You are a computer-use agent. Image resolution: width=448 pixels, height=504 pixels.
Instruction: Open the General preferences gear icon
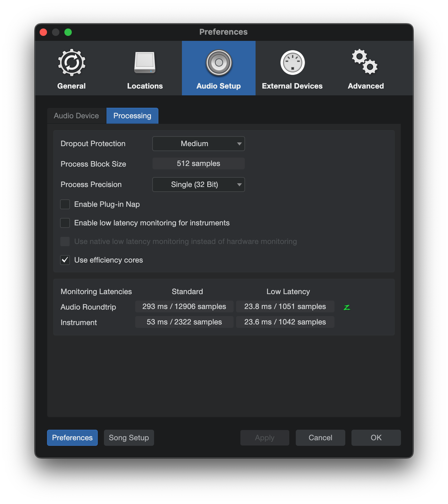(71, 63)
